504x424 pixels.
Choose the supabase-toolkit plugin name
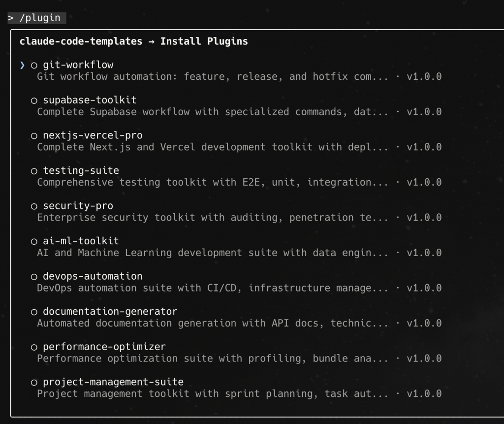[x=90, y=100]
